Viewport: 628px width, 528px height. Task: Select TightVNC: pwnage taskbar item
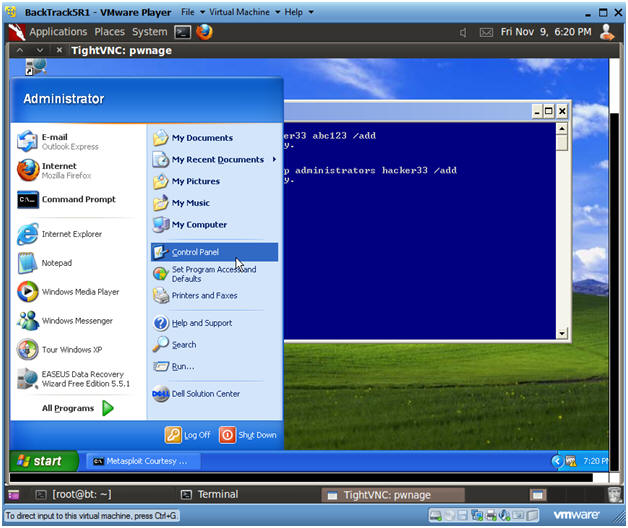[392, 495]
